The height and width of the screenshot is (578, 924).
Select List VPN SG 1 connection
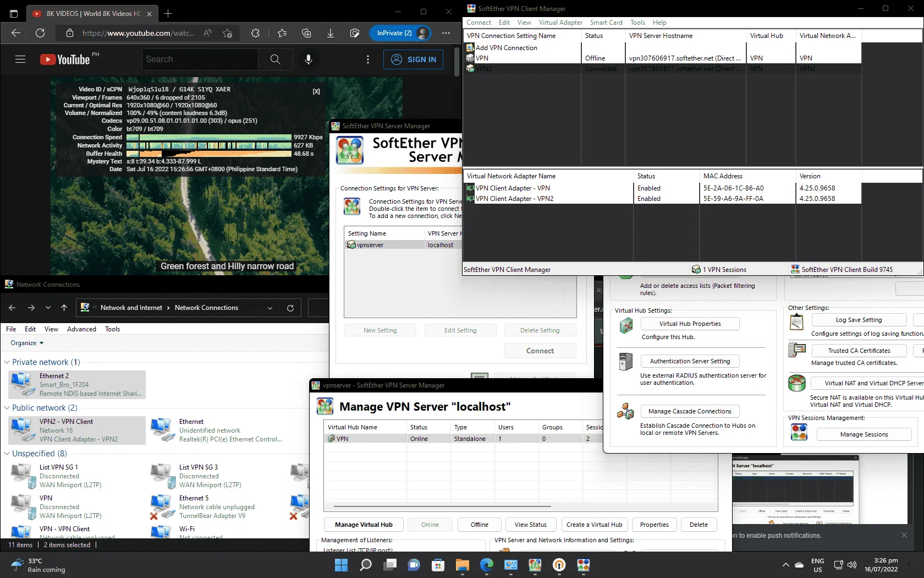[x=77, y=476]
